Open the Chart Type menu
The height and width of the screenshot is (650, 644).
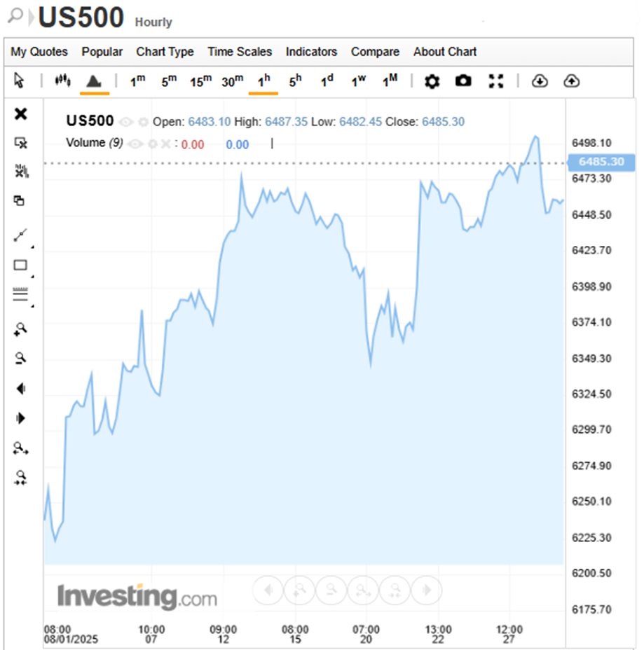coord(165,52)
